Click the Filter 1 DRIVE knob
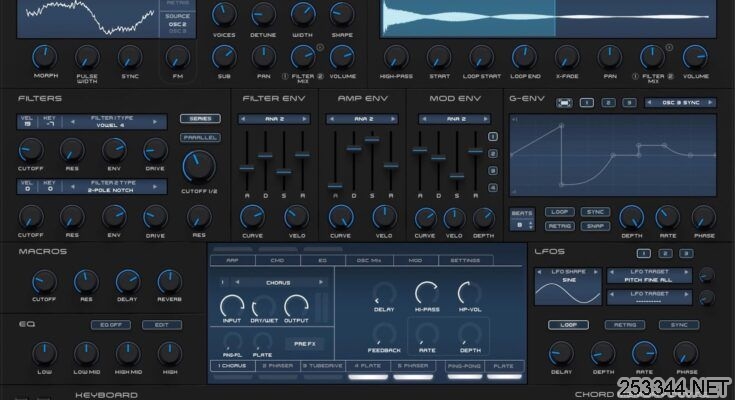The width and height of the screenshot is (735, 400). pyautogui.click(x=155, y=151)
